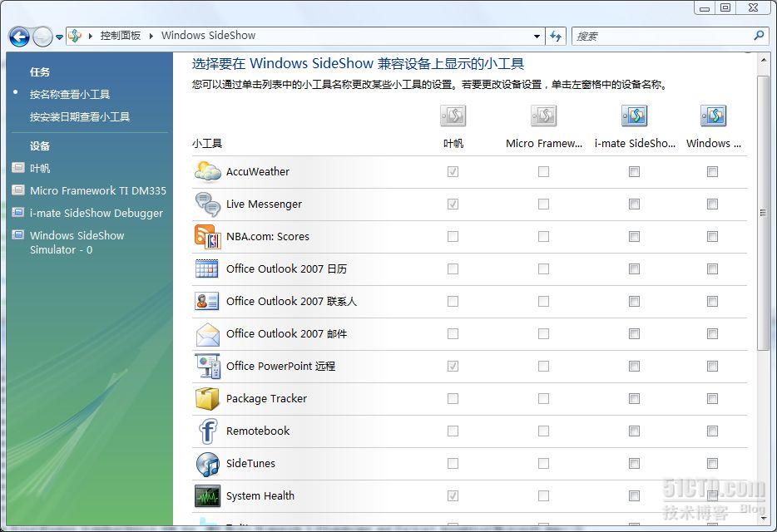Viewport: 777px width, 532px height.
Task: Click the i-mate SideShow Debugger sidebar icon
Action: [x=17, y=212]
